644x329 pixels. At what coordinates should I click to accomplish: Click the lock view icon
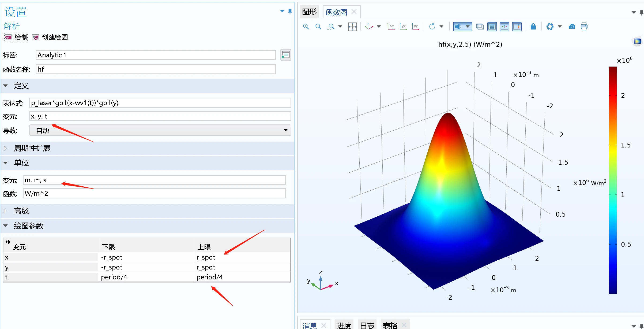click(533, 27)
